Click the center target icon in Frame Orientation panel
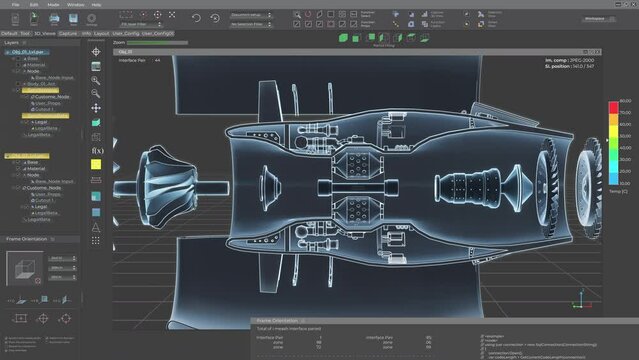The image size is (639, 360). tap(43, 318)
